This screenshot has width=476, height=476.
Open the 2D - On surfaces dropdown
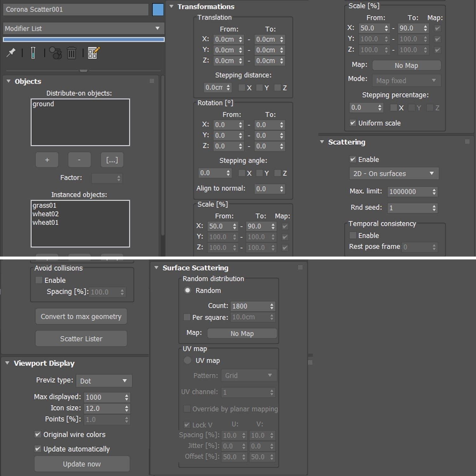click(394, 174)
